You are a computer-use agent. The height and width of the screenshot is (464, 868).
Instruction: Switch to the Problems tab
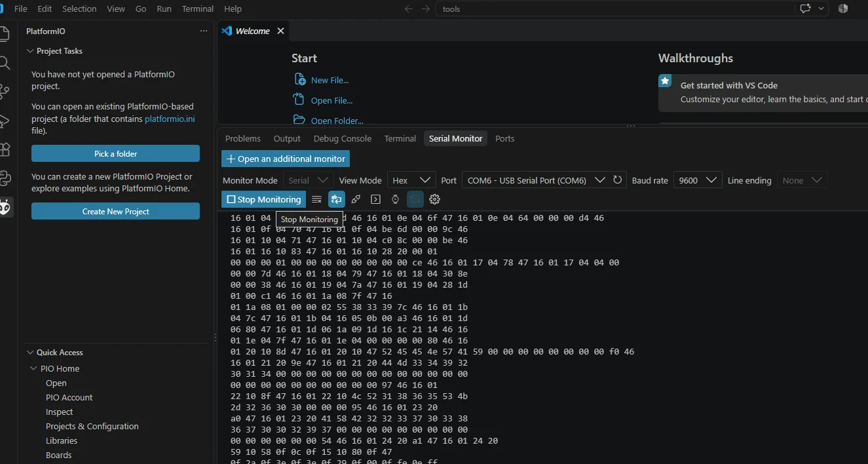point(243,138)
